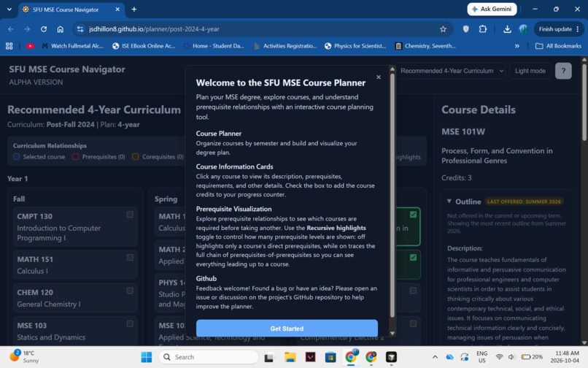The width and height of the screenshot is (588, 368).
Task: Open the ENG US language switcher
Action: (482, 357)
